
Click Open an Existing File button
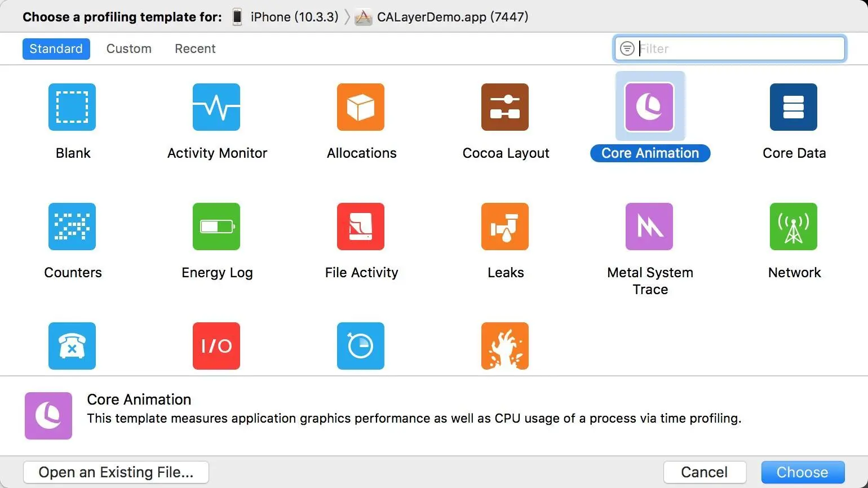116,472
